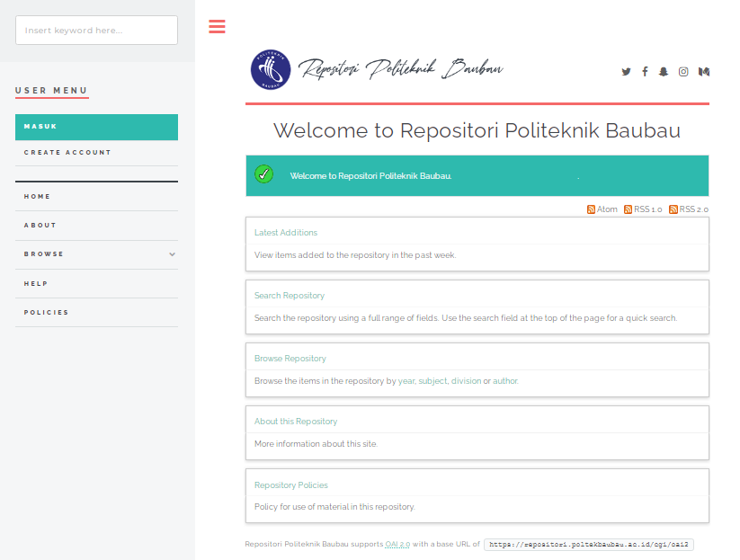
Task: Toggle the hamburger sidebar menu icon
Action: coord(217,26)
